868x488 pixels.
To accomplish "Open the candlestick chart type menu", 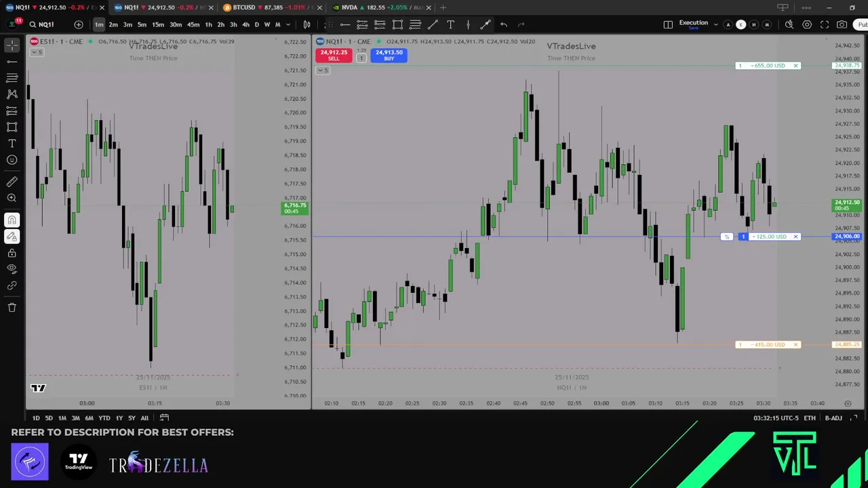I will [307, 24].
